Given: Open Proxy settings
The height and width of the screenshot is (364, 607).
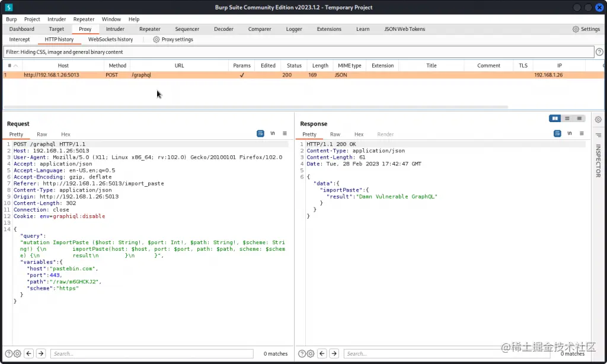Looking at the screenshot, I should point(173,40).
